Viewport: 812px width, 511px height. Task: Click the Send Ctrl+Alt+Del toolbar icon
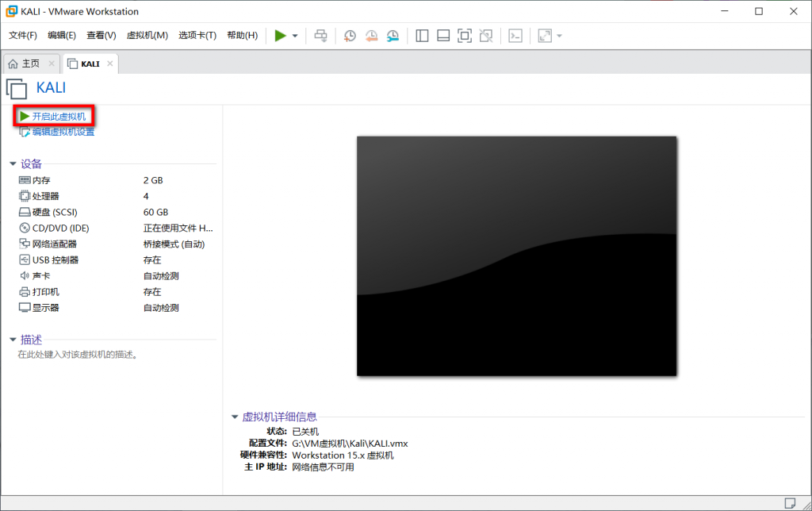click(320, 35)
